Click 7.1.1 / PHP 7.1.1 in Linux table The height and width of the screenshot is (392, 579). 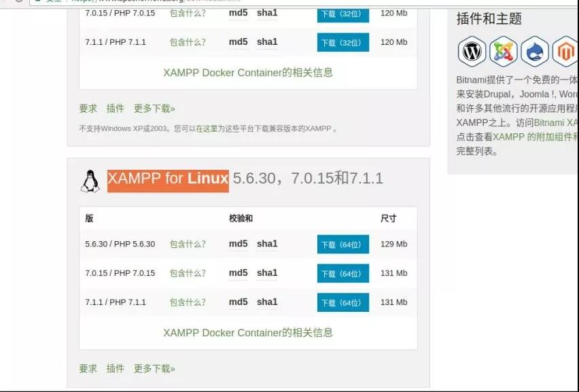click(116, 302)
